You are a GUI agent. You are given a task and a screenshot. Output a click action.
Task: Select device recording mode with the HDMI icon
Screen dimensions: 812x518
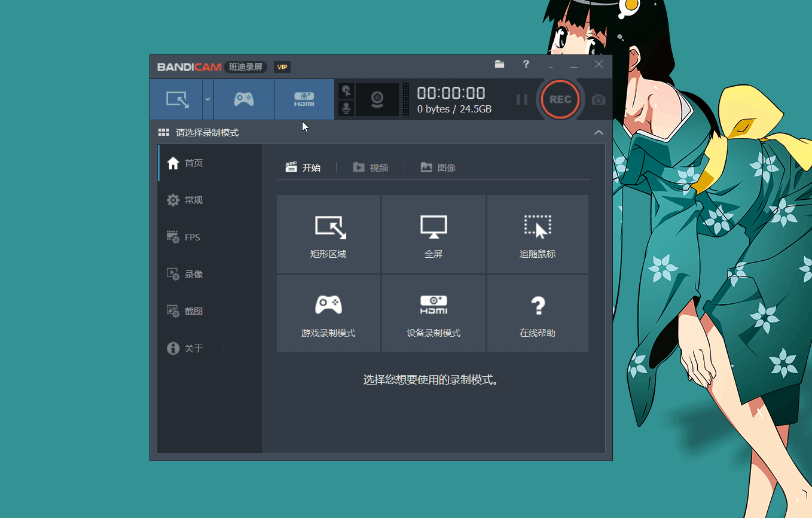[x=304, y=99]
